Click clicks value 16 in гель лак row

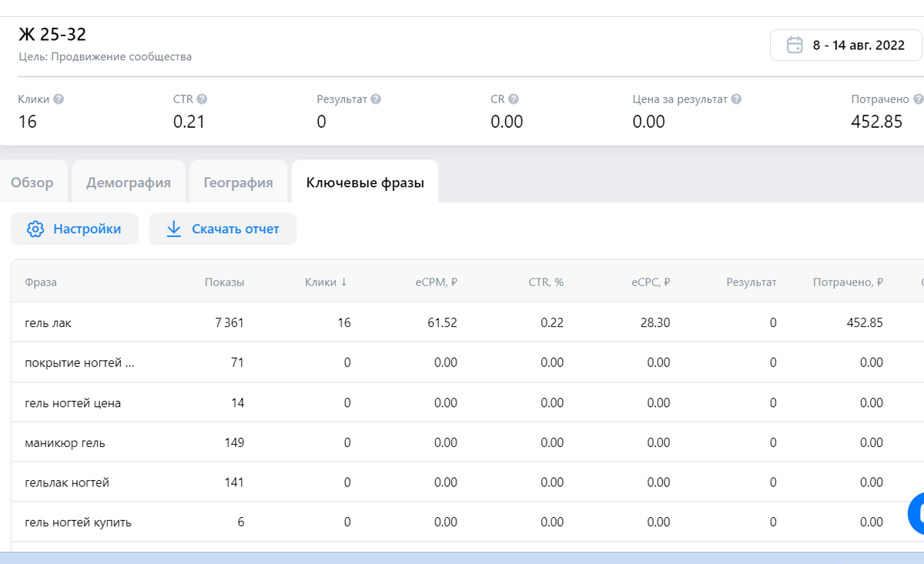(343, 323)
